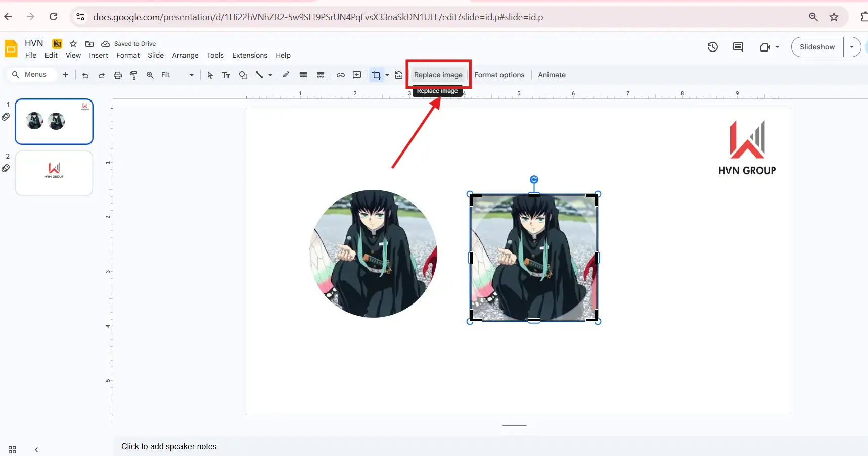Open the comments panel icon
This screenshot has width=868, height=456.
pyautogui.click(x=738, y=47)
